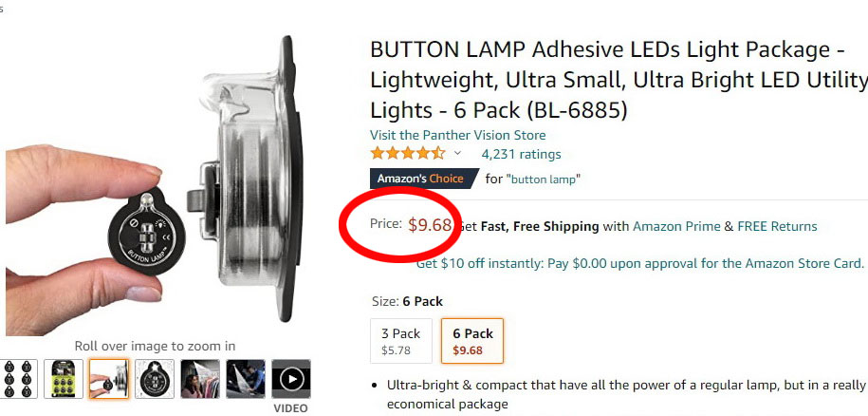Expand the star rating breakdown chevron
This screenshot has height=416, width=868.
pyautogui.click(x=457, y=154)
